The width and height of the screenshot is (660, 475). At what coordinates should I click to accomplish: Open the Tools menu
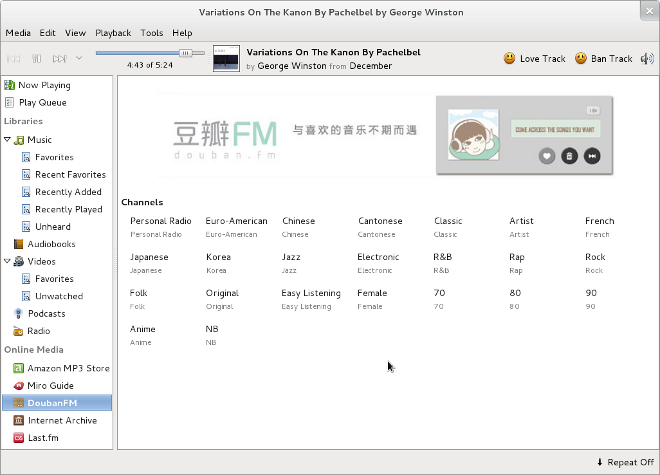[152, 33]
